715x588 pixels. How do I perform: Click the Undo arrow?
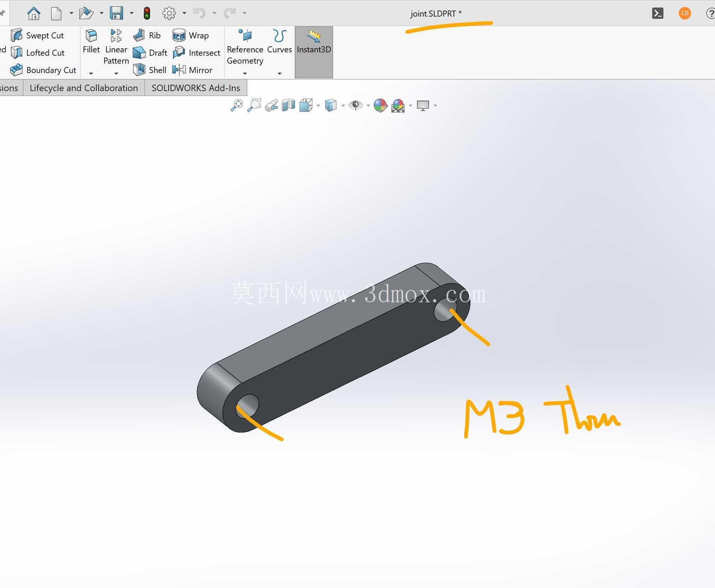pos(199,13)
